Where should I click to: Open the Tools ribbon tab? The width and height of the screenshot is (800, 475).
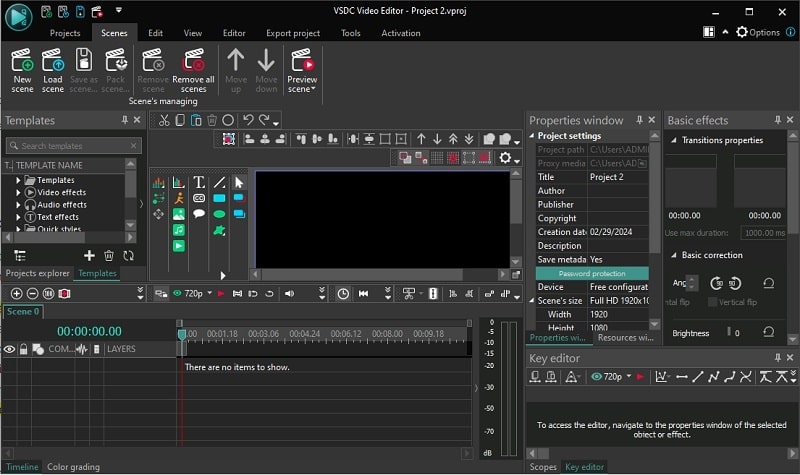351,33
